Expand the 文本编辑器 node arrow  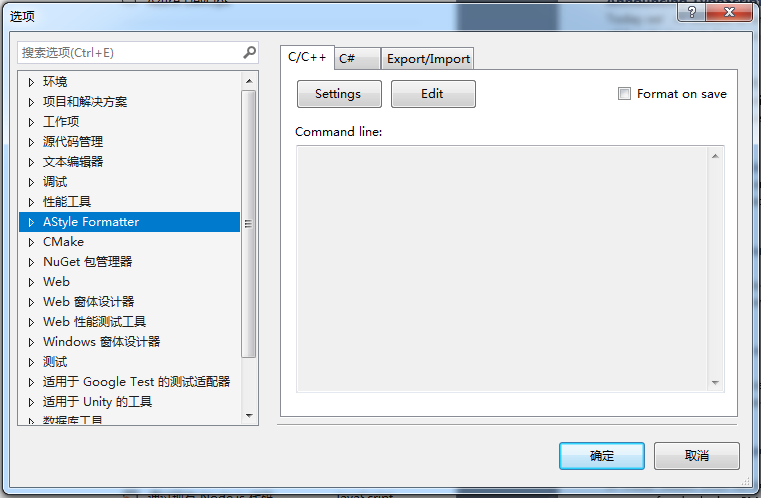(31, 162)
